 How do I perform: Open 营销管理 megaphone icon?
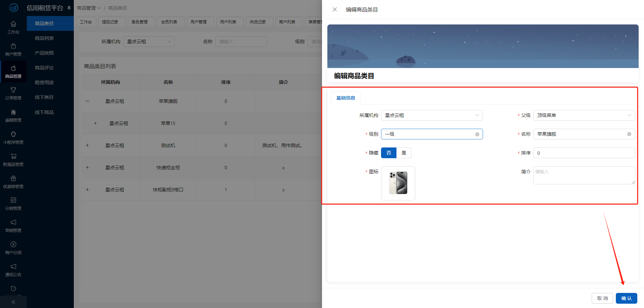click(x=13, y=222)
